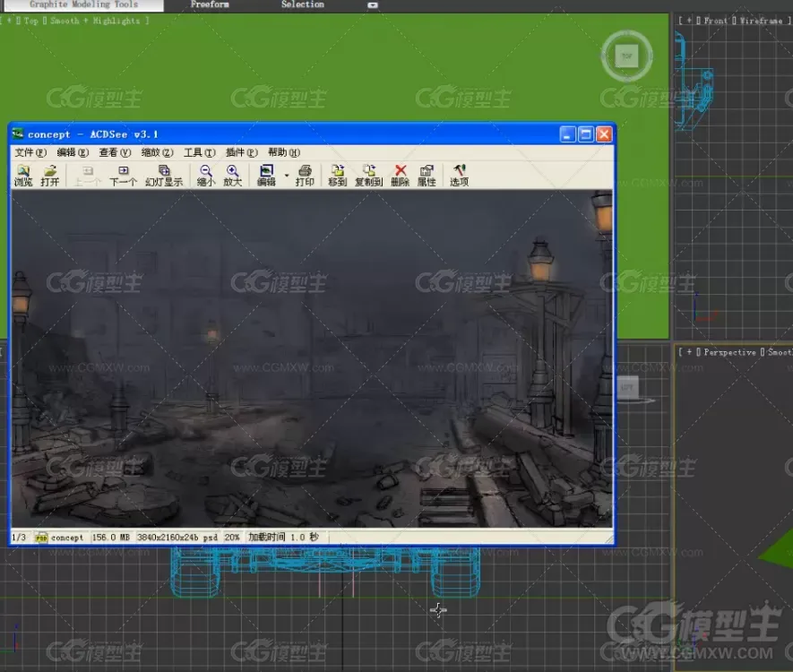Image resolution: width=793 pixels, height=672 pixels.
Task: Open the Smooth + Highlights shading menu
Action: tap(95, 21)
